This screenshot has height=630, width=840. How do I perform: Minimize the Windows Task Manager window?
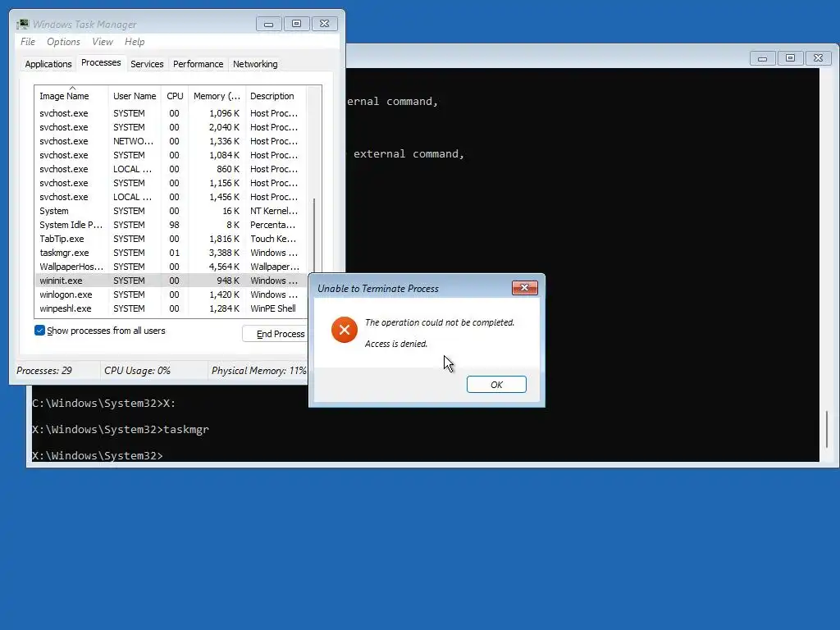coord(268,24)
